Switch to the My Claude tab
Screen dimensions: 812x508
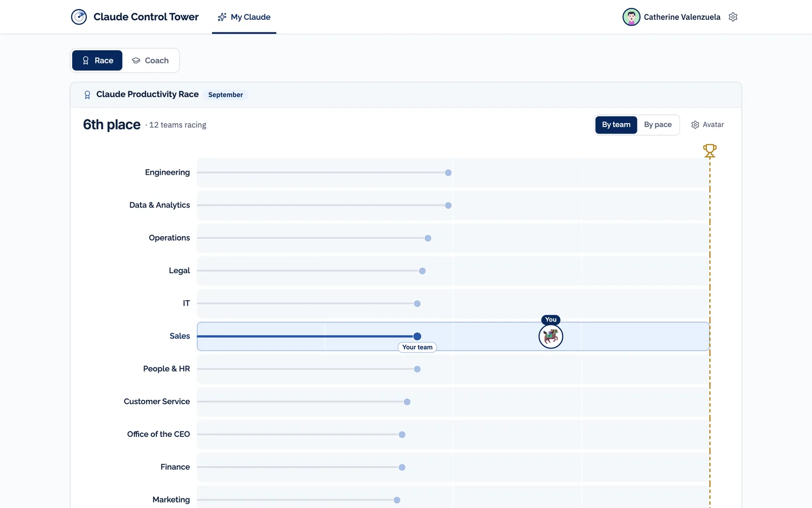(x=244, y=17)
